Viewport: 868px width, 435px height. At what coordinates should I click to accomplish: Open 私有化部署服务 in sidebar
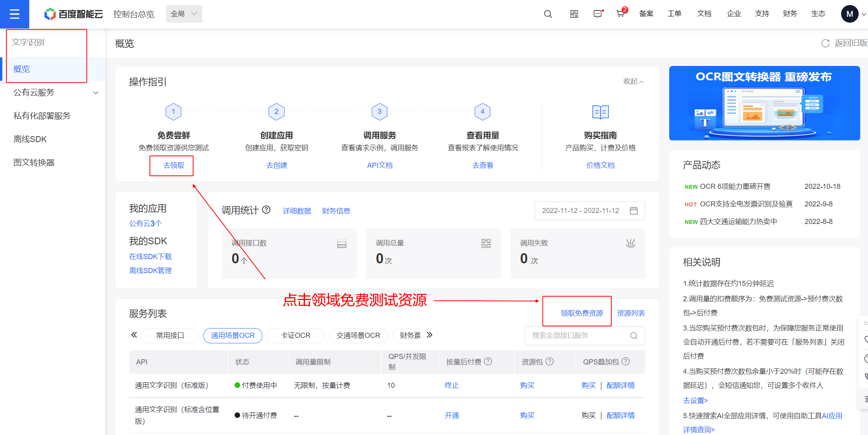pyautogui.click(x=42, y=116)
